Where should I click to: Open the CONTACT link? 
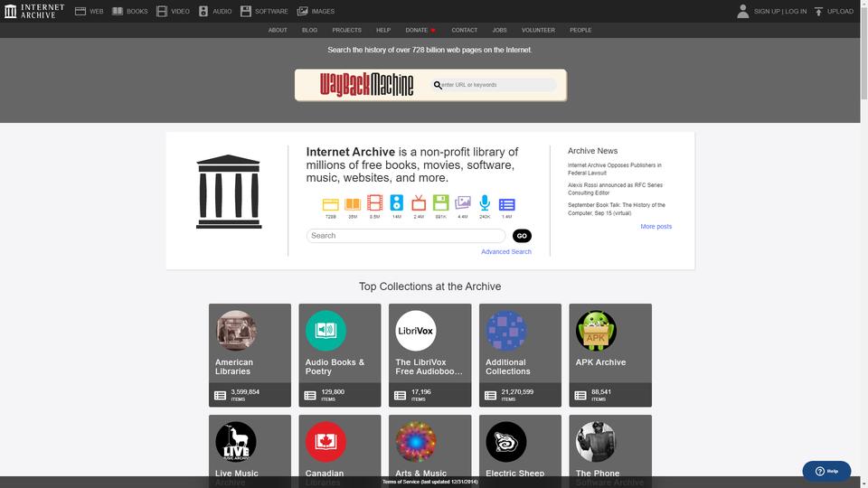click(465, 30)
